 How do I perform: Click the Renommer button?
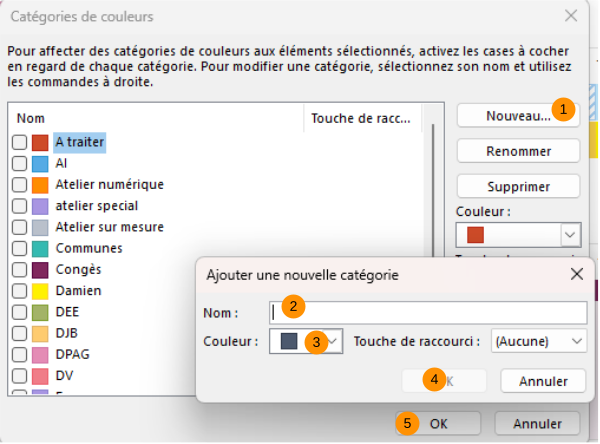[518, 151]
